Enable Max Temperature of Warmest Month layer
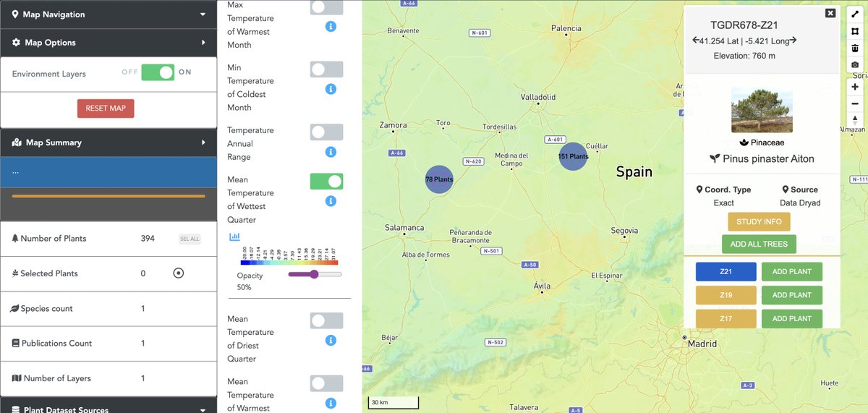 coord(326,7)
